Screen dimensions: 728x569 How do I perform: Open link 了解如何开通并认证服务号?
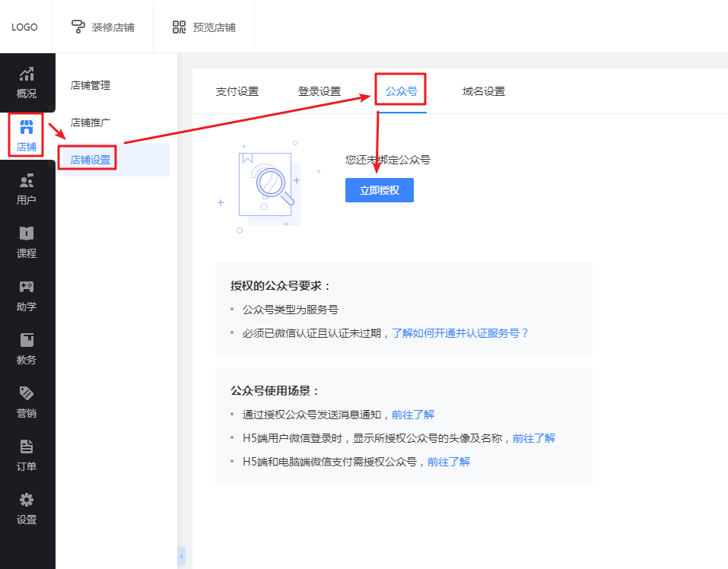tap(459, 333)
